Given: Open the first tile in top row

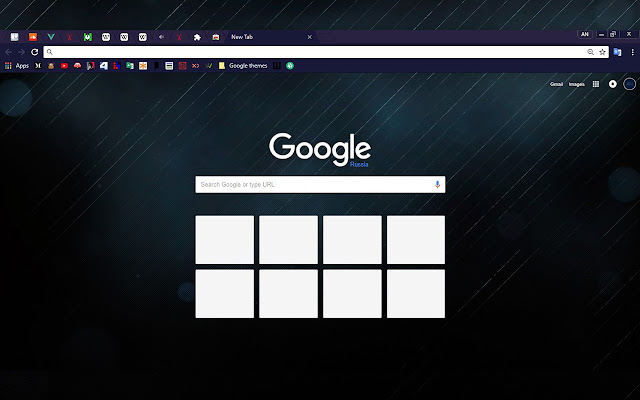Looking at the screenshot, I should (x=224, y=240).
